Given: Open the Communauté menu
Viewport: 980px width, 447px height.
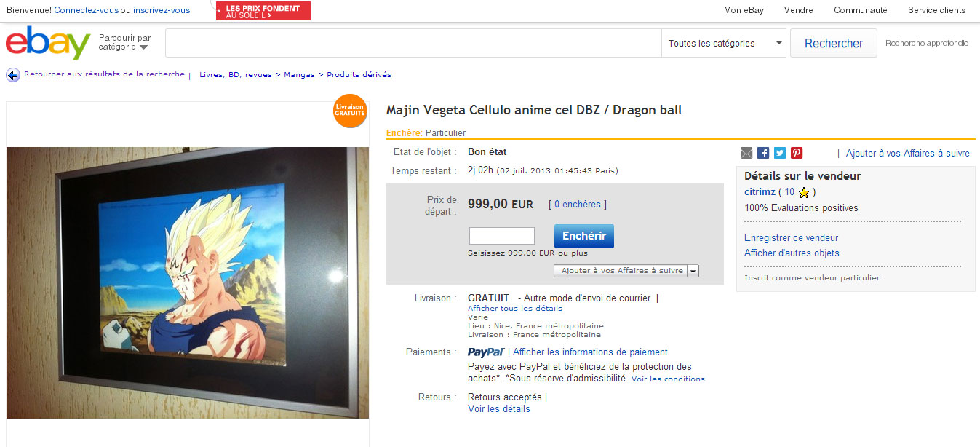Looking at the screenshot, I should [861, 10].
